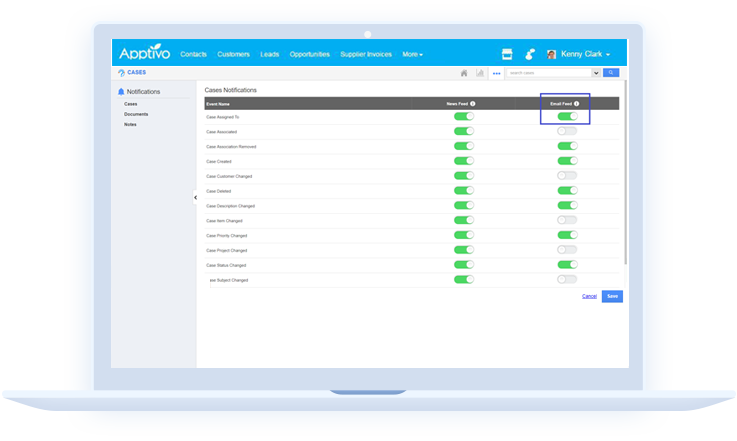This screenshot has height=441, width=737.
Task: Click the blue search magnifier button
Action: [x=611, y=73]
